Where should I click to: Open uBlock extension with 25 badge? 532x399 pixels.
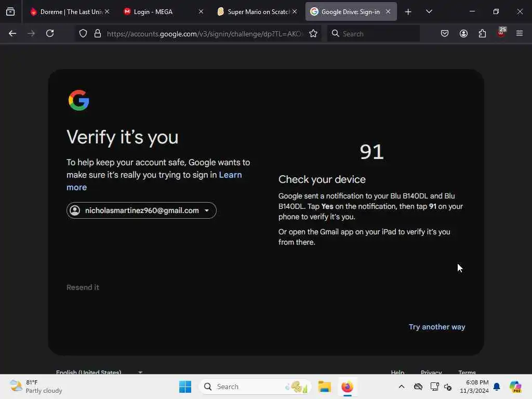click(x=501, y=33)
